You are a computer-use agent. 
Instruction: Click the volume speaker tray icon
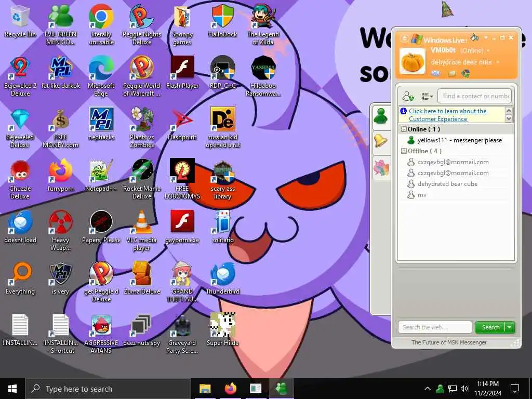point(464,389)
